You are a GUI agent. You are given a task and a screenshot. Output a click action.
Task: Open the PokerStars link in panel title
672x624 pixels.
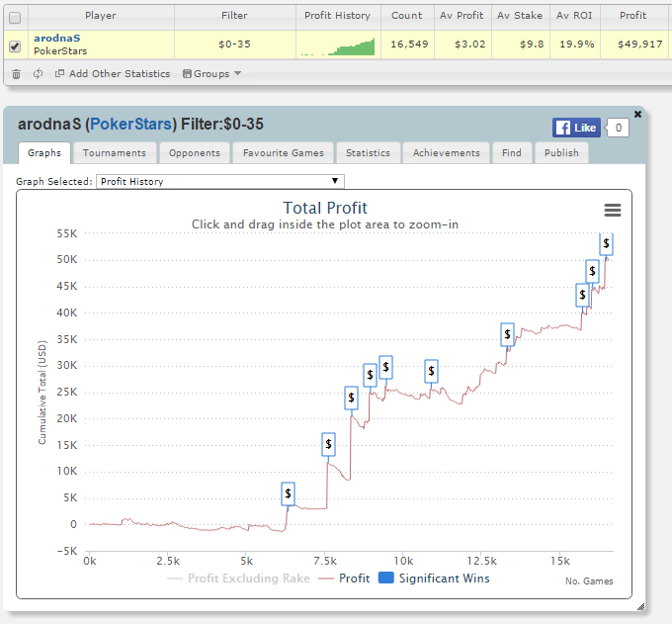point(131,125)
